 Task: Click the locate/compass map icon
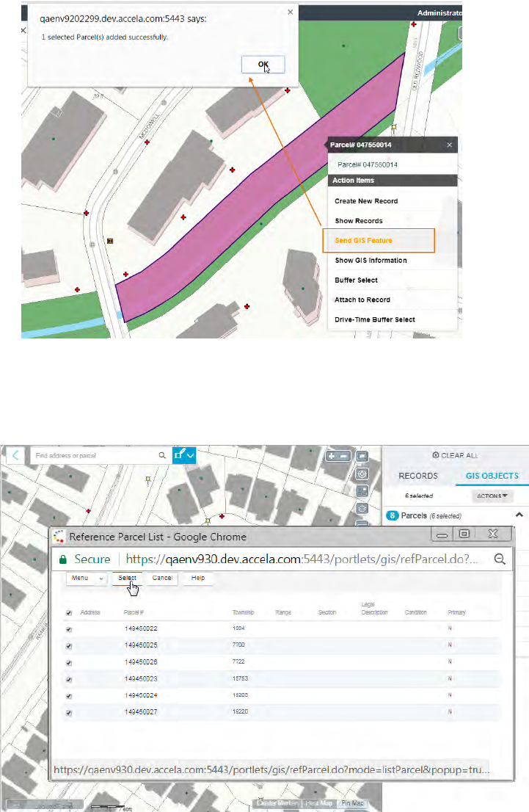tap(362, 474)
